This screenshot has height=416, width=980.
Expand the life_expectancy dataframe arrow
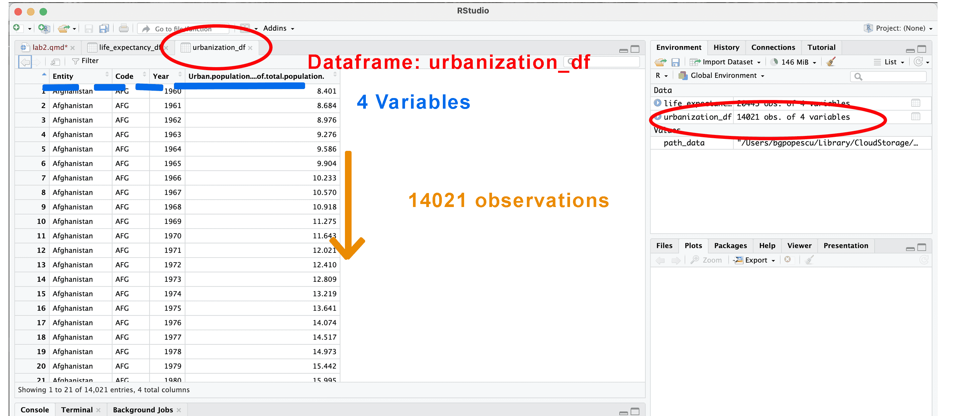pyautogui.click(x=657, y=103)
